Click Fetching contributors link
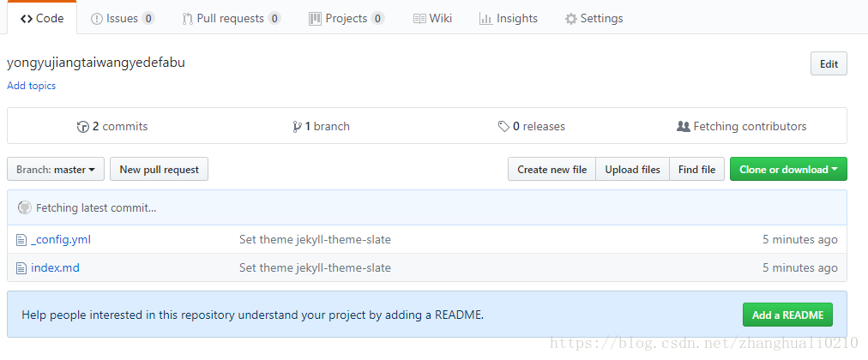The image size is (868, 360). coord(741,126)
